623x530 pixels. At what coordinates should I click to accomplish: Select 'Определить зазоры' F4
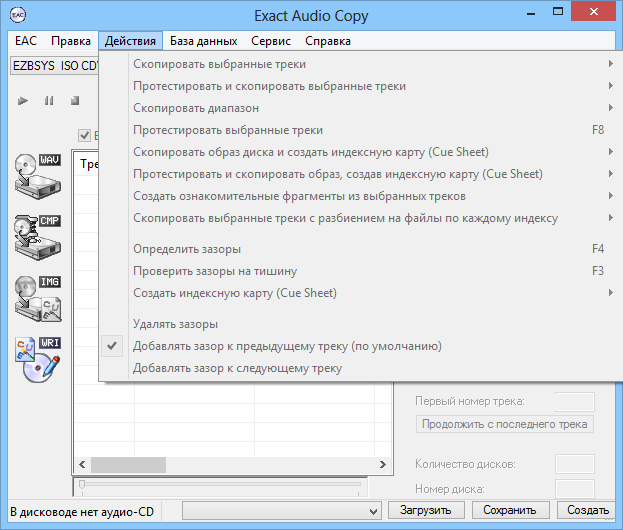pos(361,249)
